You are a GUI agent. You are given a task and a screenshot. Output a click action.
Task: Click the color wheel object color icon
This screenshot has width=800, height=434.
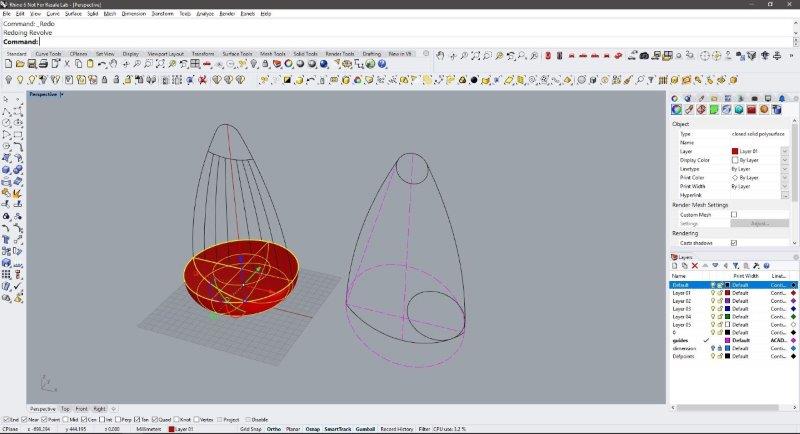(x=289, y=64)
